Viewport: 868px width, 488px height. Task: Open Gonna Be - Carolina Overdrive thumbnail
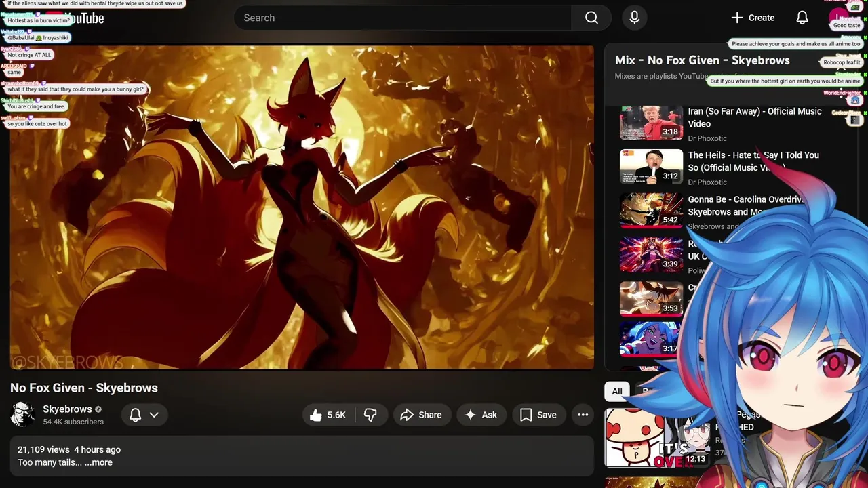click(x=651, y=211)
